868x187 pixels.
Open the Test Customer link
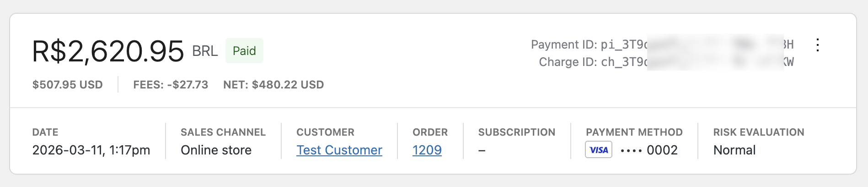(x=339, y=150)
